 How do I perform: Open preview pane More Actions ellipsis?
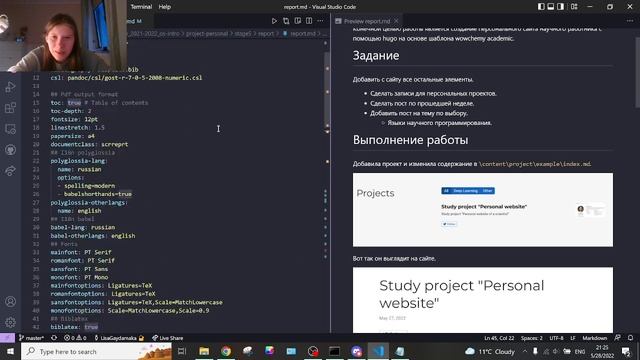click(x=630, y=21)
